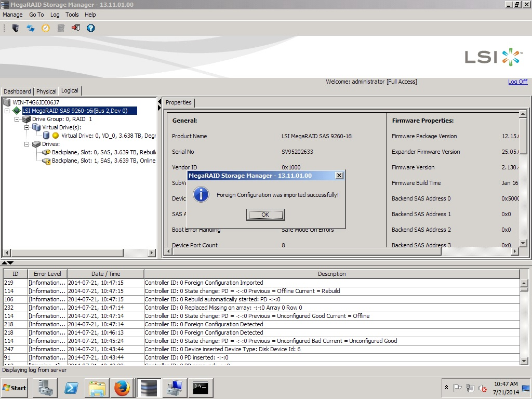The width and height of the screenshot is (532, 399).
Task: Sort log by Error Level header
Action: pos(47,274)
